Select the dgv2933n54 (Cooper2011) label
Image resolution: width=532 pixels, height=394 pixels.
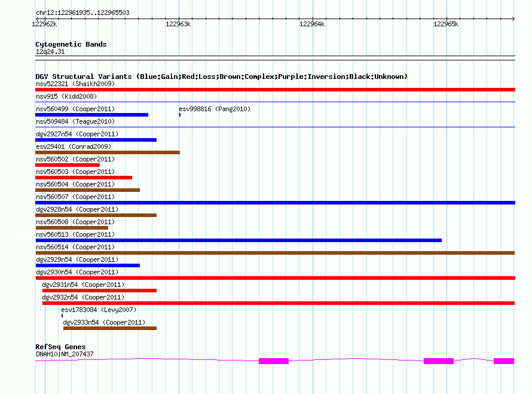click(104, 322)
